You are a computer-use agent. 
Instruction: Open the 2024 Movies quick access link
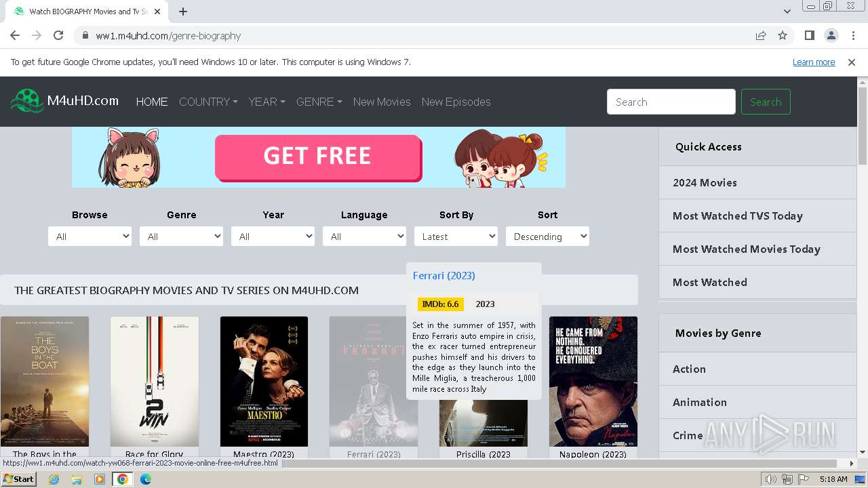click(x=705, y=182)
